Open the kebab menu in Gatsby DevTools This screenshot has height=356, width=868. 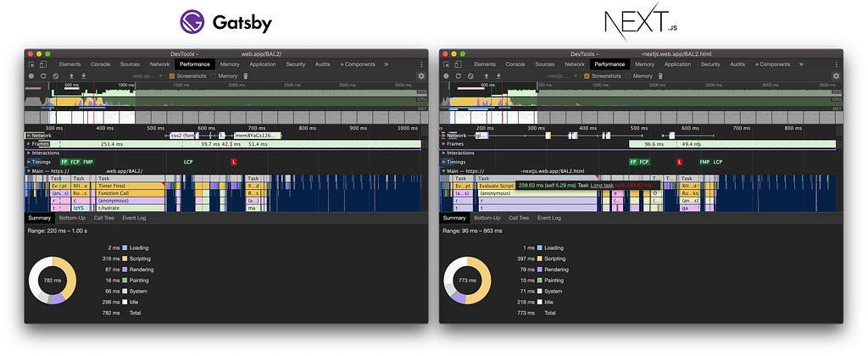(x=421, y=64)
